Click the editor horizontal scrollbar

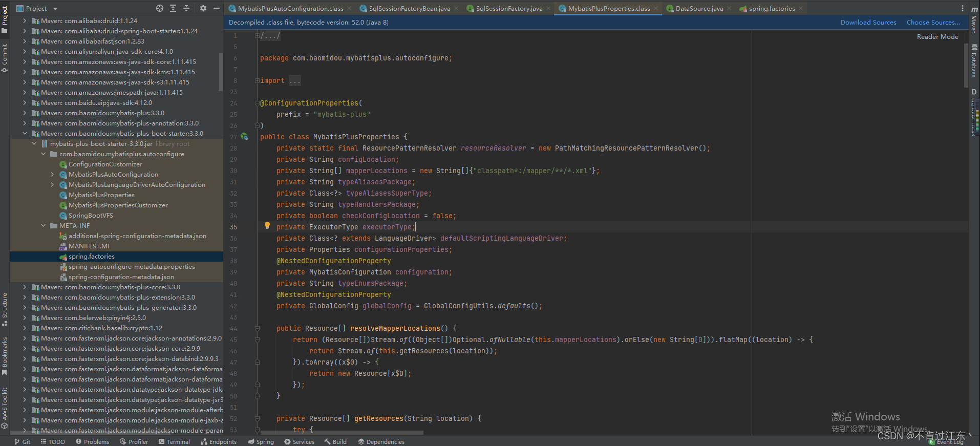click(342, 433)
